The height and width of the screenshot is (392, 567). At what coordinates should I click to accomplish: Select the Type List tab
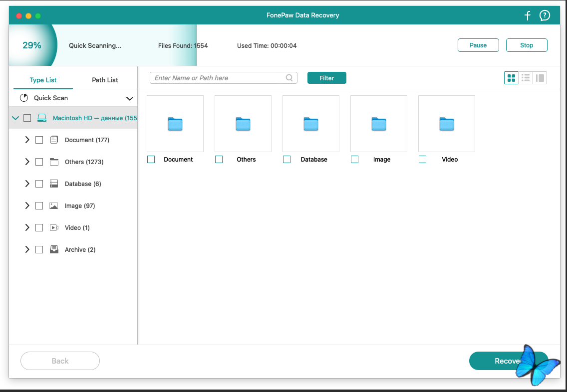point(43,80)
